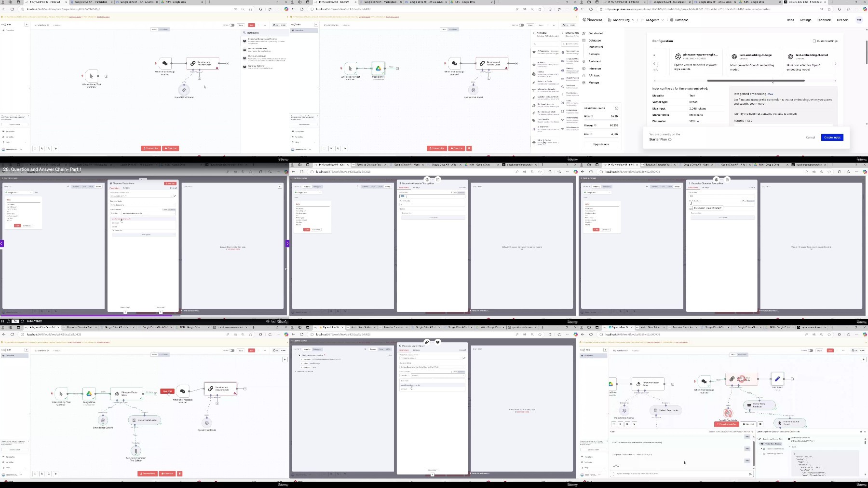This screenshot has width=868, height=488.
Task: Tick the Custom settings checkbox on the Pinecone page
Action: coord(814,41)
